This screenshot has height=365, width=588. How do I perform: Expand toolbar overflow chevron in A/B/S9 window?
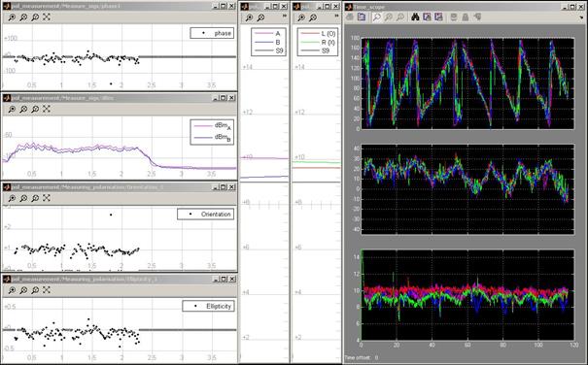click(284, 17)
